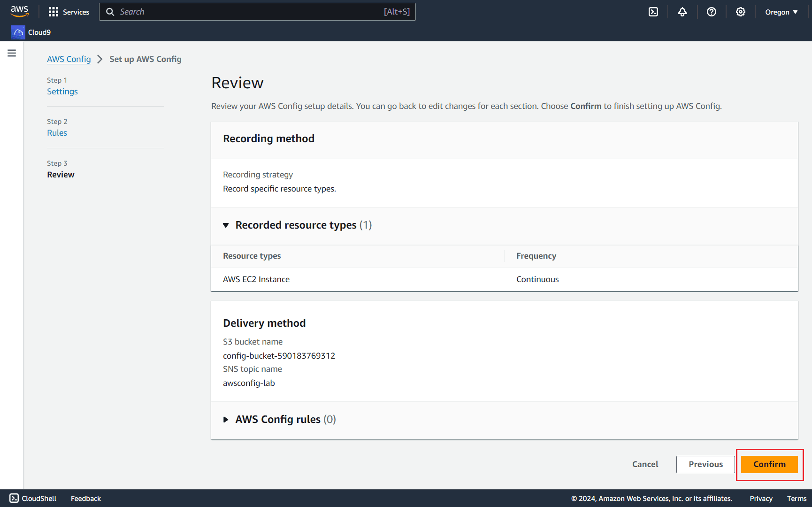812x507 pixels.
Task: Click the Frequency column header
Action: point(536,256)
